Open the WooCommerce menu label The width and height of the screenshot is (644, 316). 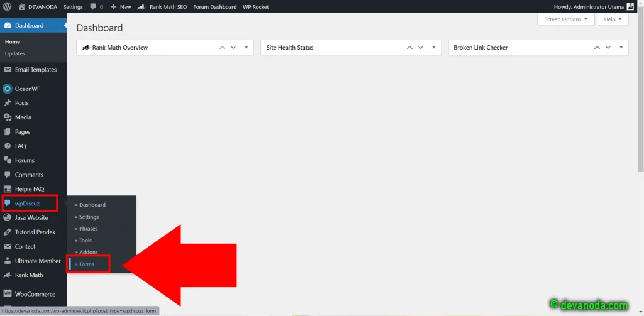coord(35,294)
